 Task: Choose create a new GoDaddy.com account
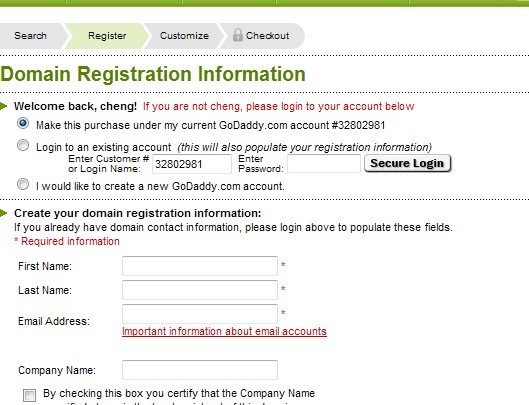coord(23,184)
